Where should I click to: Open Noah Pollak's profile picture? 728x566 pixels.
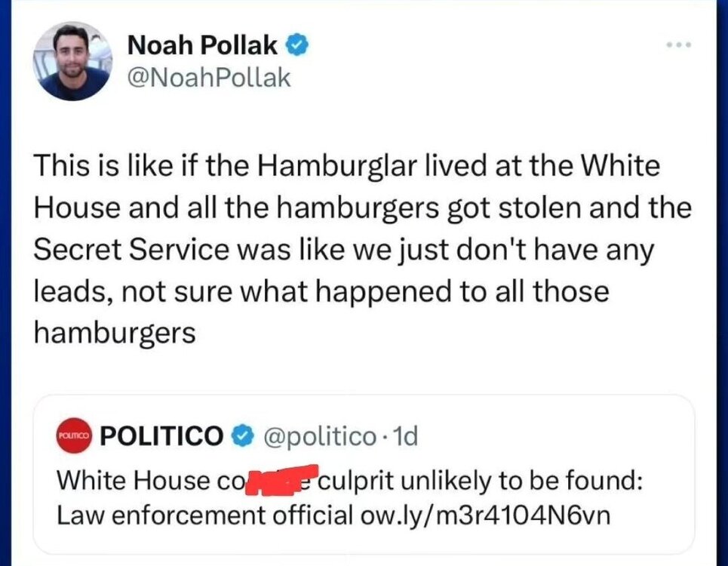pos(73,61)
